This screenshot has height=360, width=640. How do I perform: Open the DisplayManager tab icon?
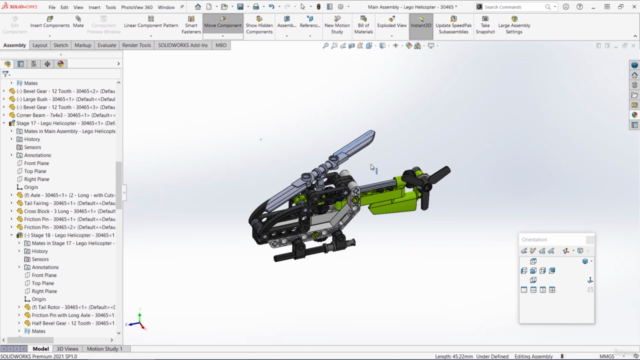(61, 64)
